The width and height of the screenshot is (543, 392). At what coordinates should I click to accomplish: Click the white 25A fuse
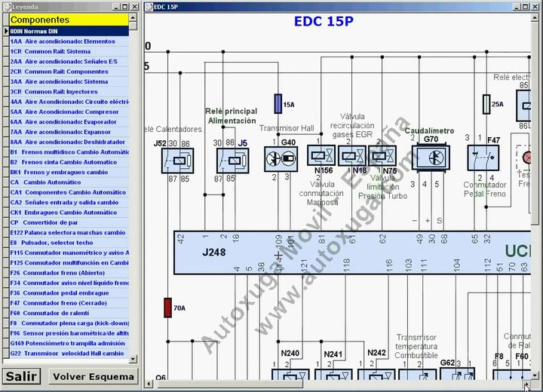tap(486, 104)
